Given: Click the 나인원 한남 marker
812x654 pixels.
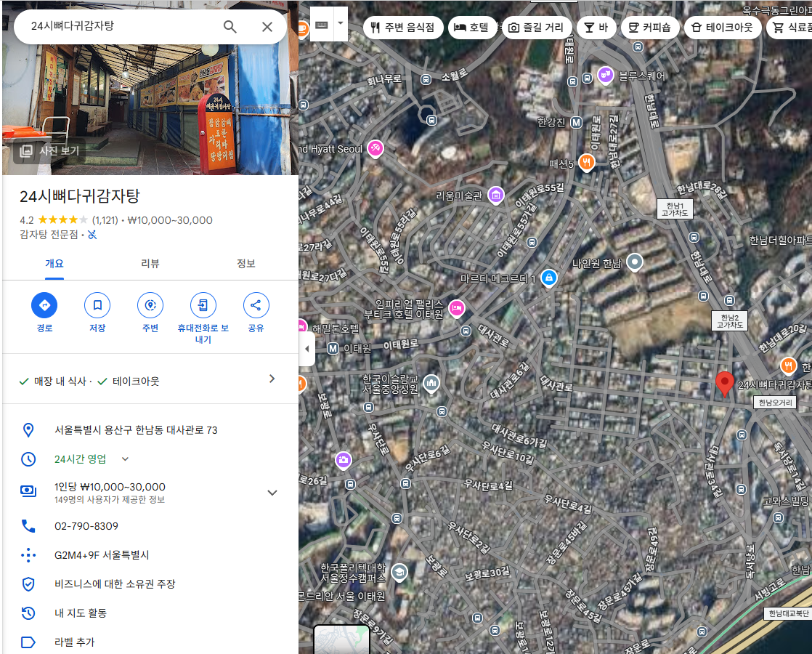Looking at the screenshot, I should 635,262.
